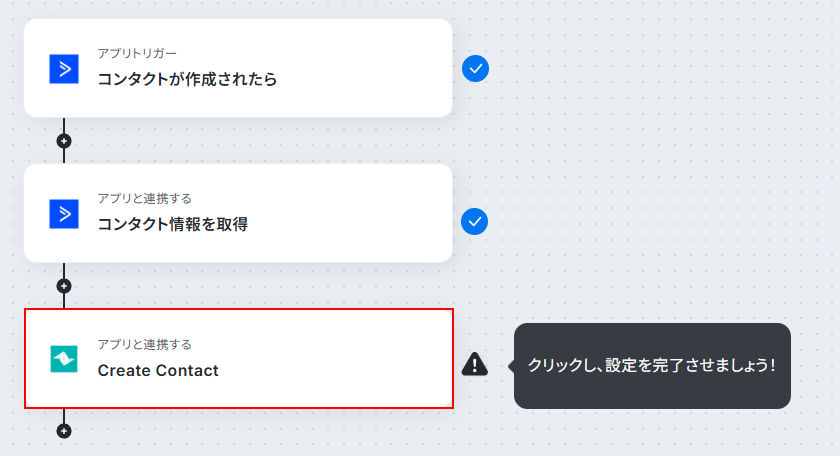Open the コンタクトが作成されたら trigger title
This screenshot has width=840, height=456.
pyautogui.click(x=187, y=79)
